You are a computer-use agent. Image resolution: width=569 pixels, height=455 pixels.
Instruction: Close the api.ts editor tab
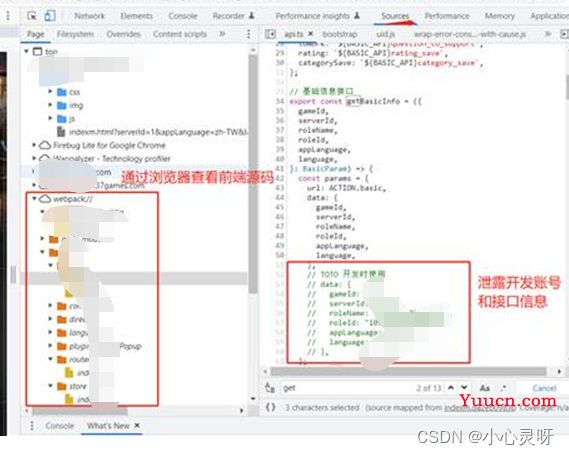click(x=311, y=34)
